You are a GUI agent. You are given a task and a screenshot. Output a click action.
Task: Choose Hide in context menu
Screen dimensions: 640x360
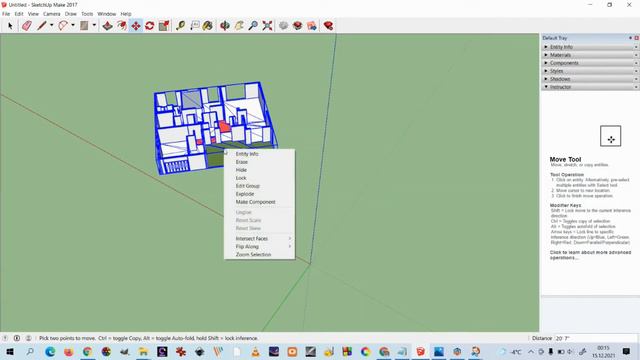coord(260,170)
